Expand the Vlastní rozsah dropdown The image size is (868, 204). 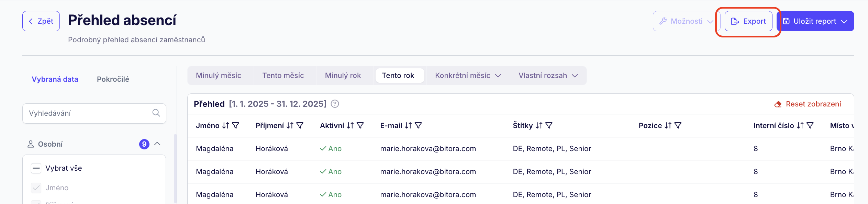pyautogui.click(x=548, y=76)
